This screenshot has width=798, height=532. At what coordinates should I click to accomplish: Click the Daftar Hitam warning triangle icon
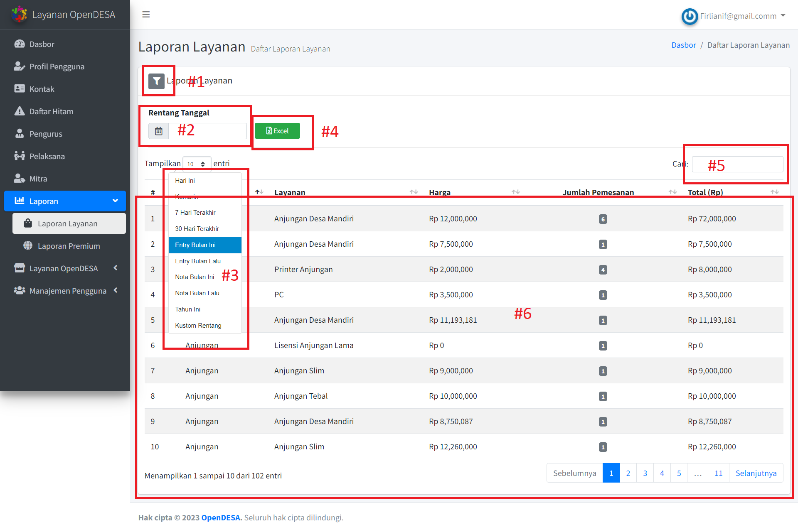click(20, 111)
